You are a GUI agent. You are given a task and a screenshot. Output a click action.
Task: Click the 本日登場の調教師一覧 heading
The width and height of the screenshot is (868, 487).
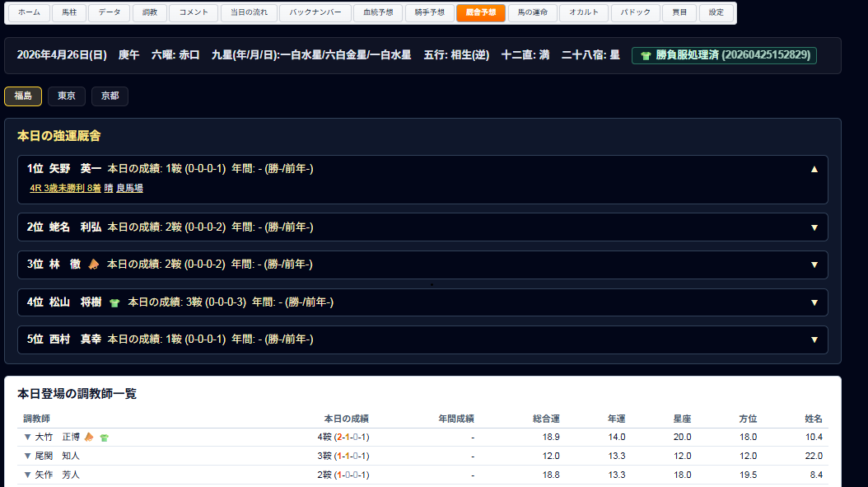pos(77,394)
